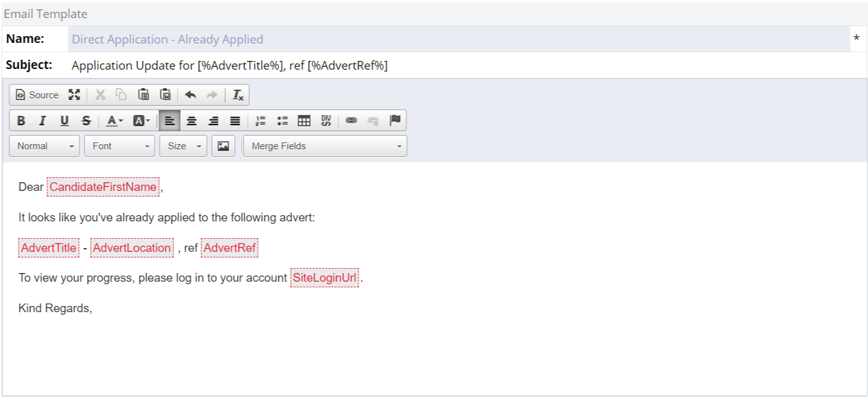Create a DIV container
Screen dimensions: 868x398
click(x=326, y=121)
